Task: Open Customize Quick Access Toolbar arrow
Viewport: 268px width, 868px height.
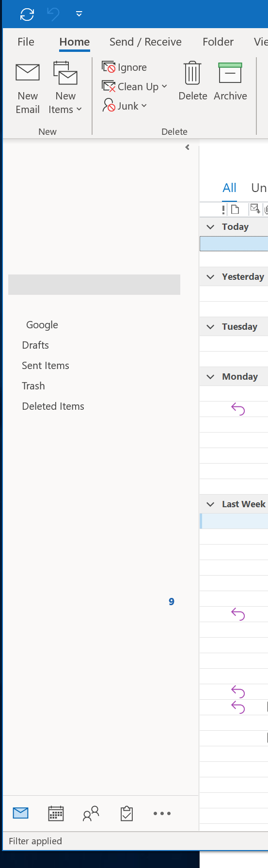Action: pyautogui.click(x=79, y=14)
